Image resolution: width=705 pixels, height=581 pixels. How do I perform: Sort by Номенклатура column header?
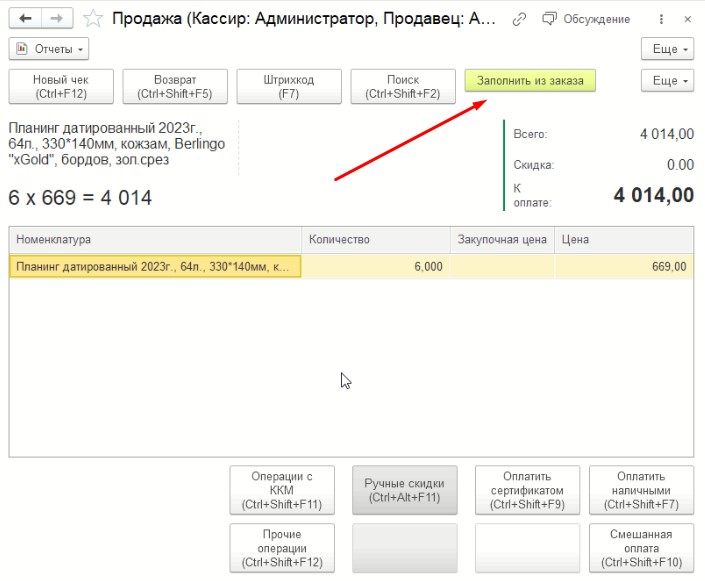(x=155, y=240)
